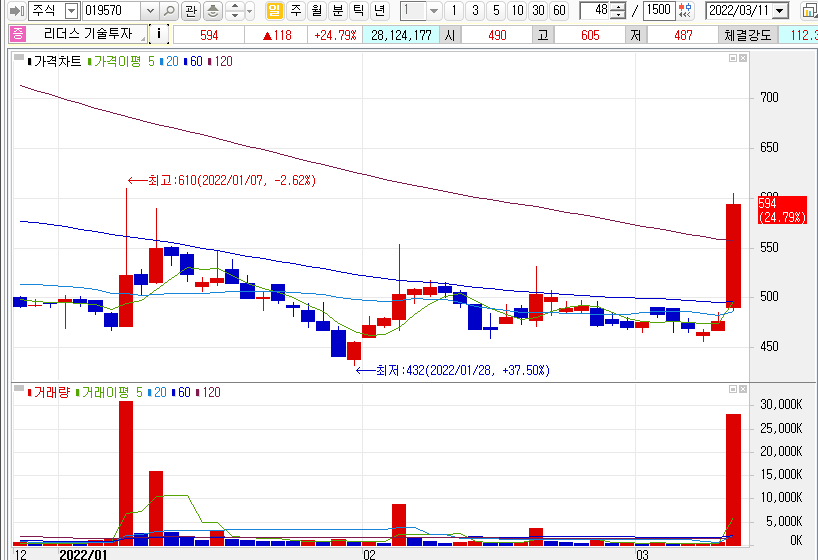This screenshot has height=560, width=818.
Task: Click the total bar count field 1500
Action: pyautogui.click(x=658, y=10)
